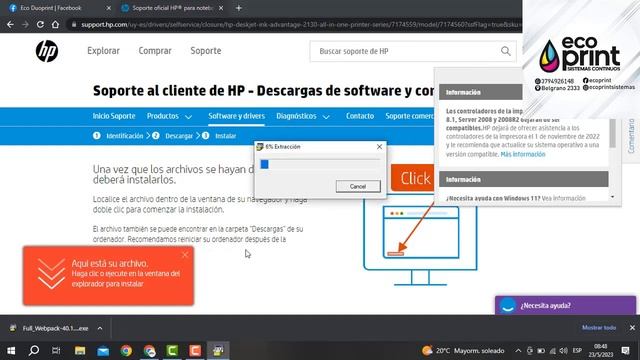
Task: Go to step 1 Identificación
Action: tap(118, 136)
